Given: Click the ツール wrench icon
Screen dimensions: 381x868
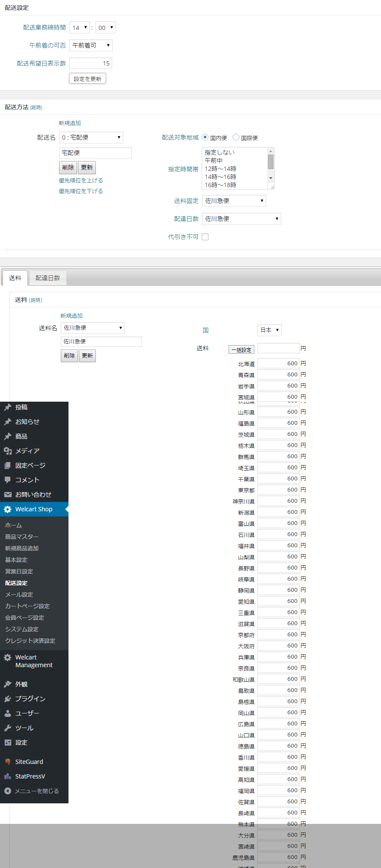Looking at the screenshot, I should pos(8,728).
